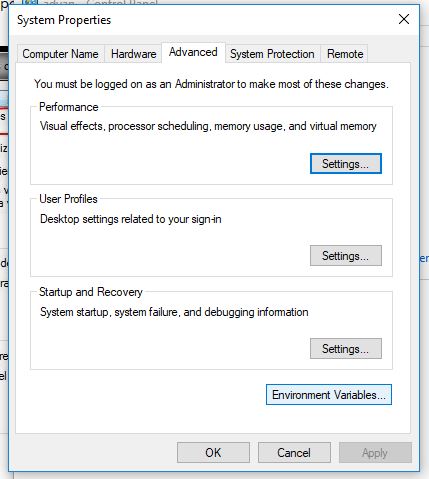Confirm changes with OK
Viewport: 429px width, 479px height.
click(x=213, y=453)
